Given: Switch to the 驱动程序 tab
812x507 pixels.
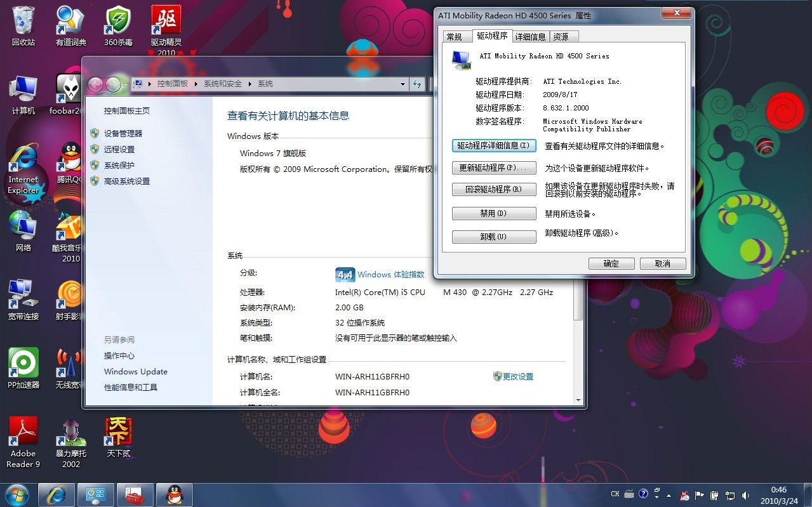Looking at the screenshot, I should [x=492, y=36].
